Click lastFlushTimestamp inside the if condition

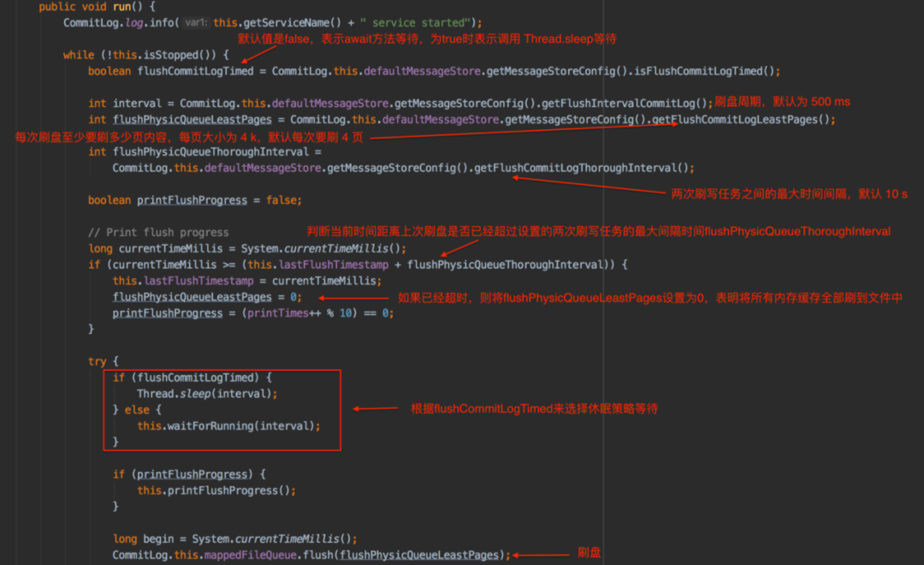[x=334, y=265]
